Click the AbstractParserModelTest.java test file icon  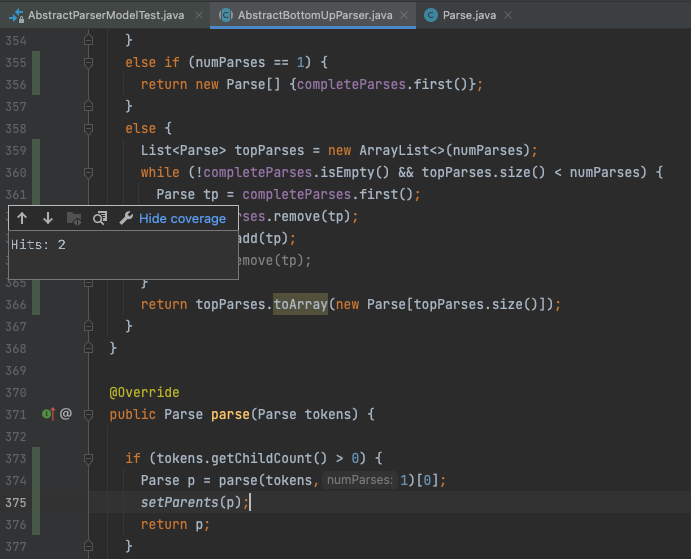click(16, 15)
